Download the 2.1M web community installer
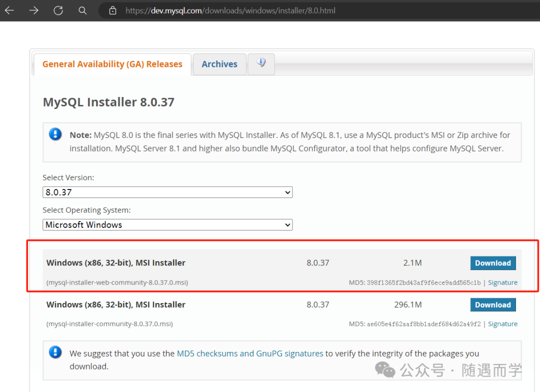This screenshot has width=540, height=392. [493, 263]
